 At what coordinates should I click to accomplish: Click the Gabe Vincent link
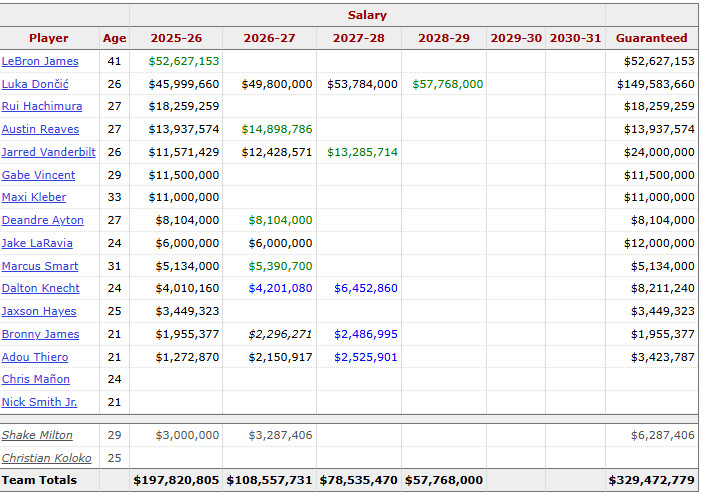tap(38, 175)
